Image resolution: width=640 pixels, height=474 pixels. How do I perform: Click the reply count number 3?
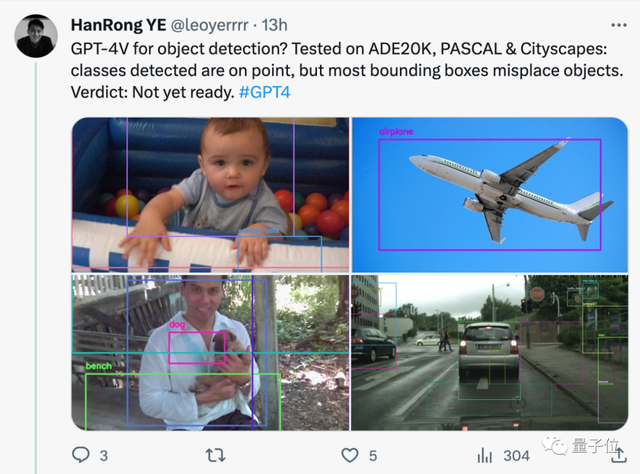click(x=104, y=456)
